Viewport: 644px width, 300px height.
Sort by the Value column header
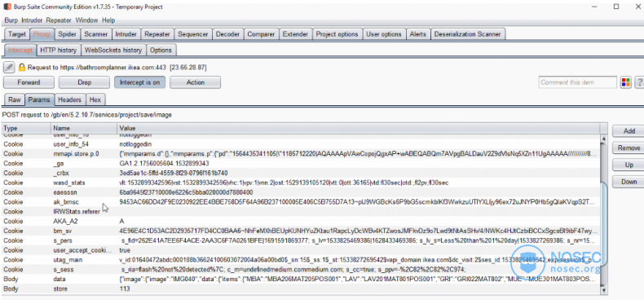(x=358, y=128)
